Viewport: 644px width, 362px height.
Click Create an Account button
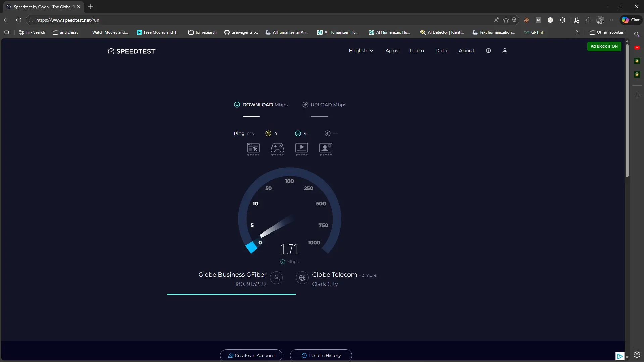click(x=251, y=355)
